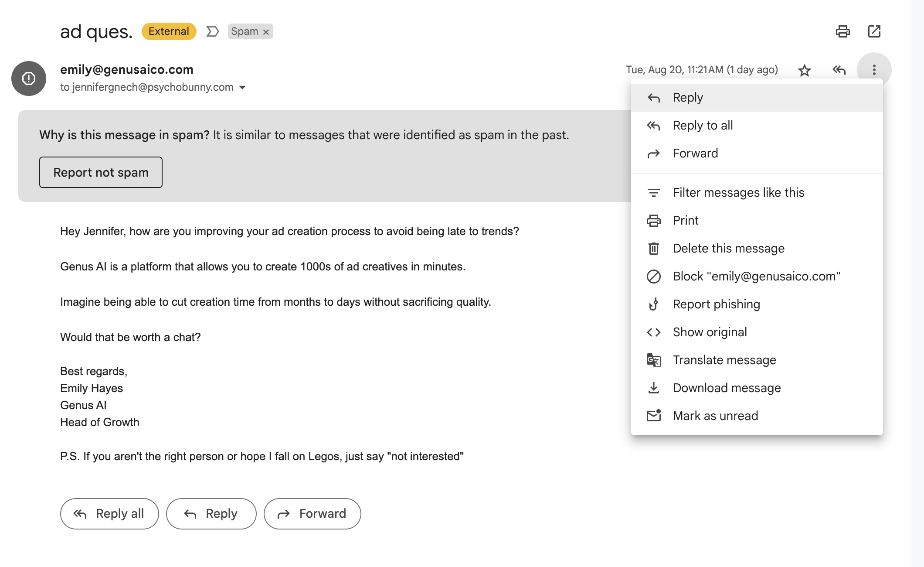
Task: Select Delete this message option
Action: click(x=728, y=249)
